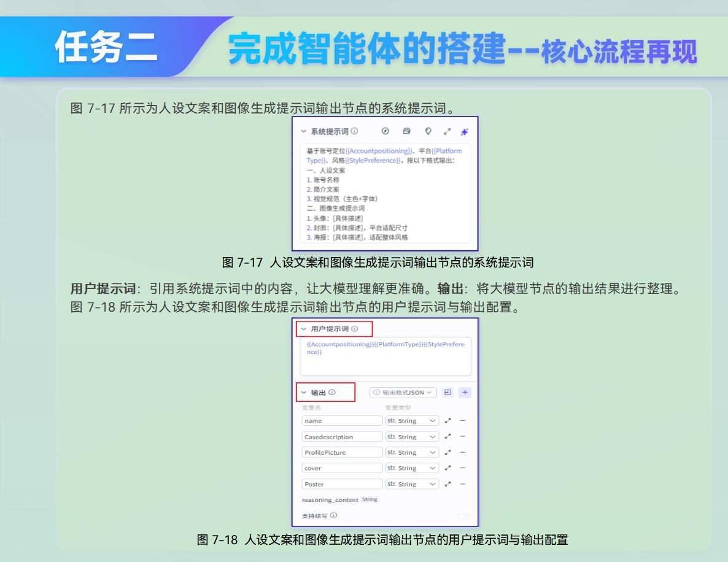This screenshot has width=728, height=562.
Task: Open type dropdown for name variable
Action: point(412,421)
